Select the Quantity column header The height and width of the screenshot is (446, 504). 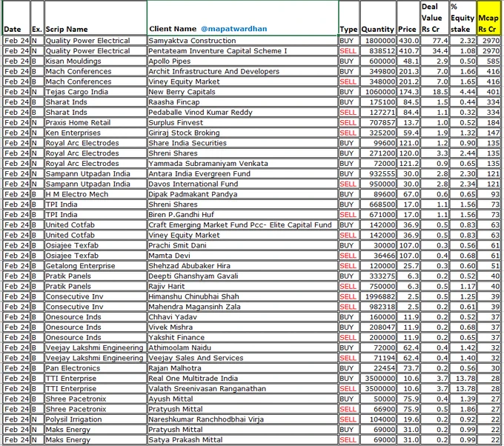(378, 18)
